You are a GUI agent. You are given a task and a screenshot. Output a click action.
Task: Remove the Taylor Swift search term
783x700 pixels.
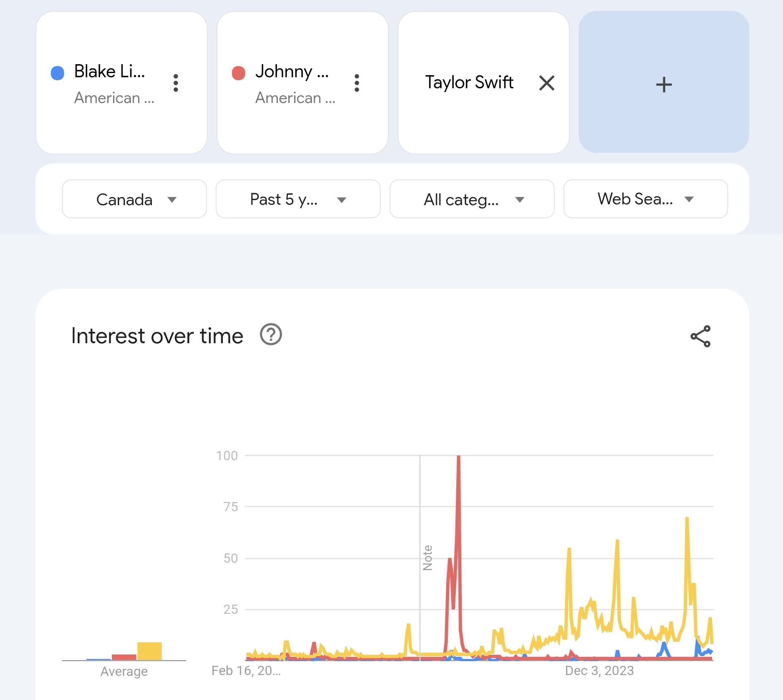coord(547,83)
